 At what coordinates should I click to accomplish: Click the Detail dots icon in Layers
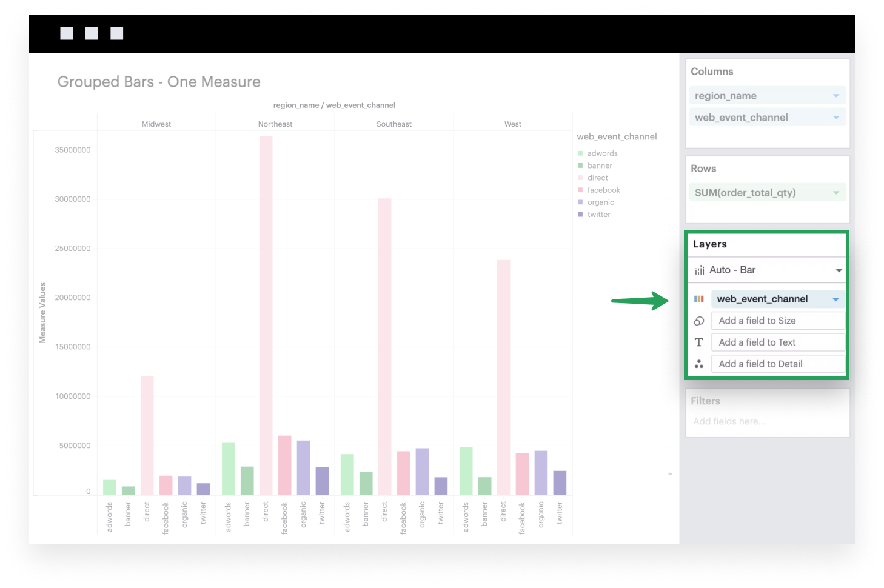point(698,364)
